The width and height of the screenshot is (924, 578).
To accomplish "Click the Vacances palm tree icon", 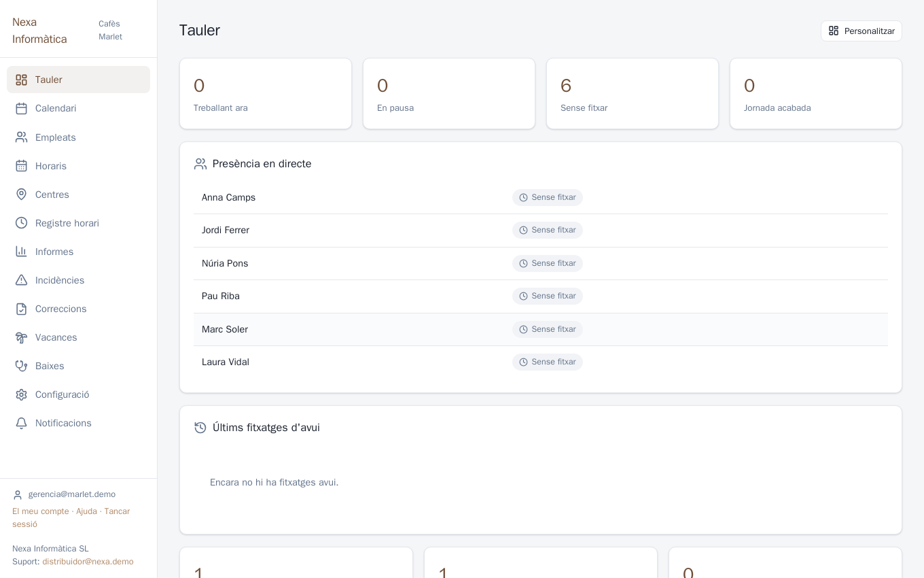I will tap(22, 337).
